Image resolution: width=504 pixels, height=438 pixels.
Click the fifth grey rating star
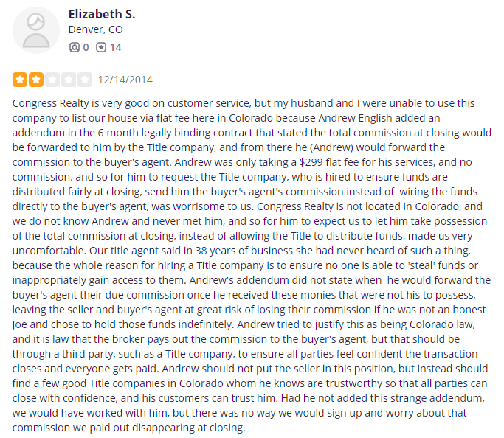click(x=85, y=80)
